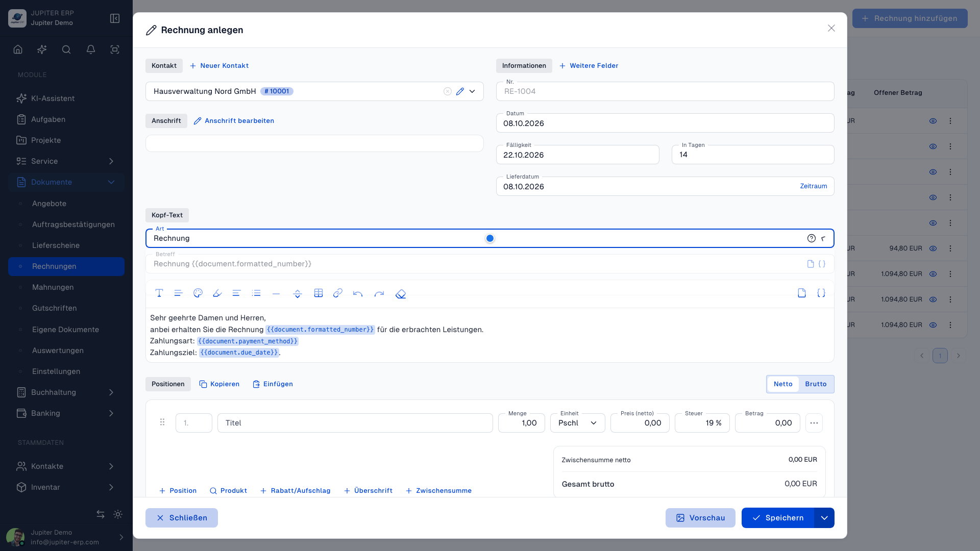
Task: Show invoice with 94,80 EUR open
Action: coord(933,248)
